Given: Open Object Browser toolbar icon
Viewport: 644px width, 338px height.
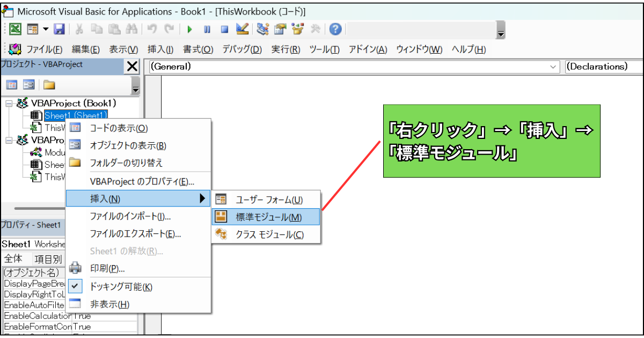Looking at the screenshot, I should coord(297,29).
